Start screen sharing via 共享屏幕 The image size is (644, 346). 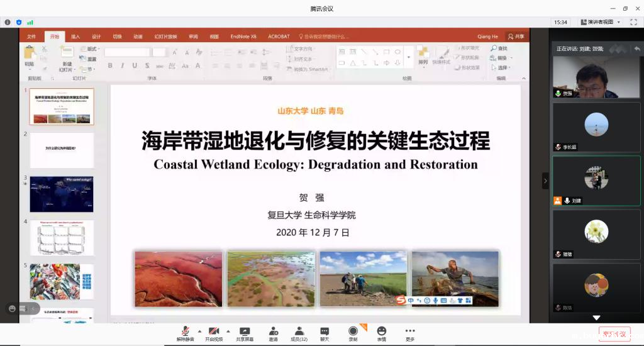[x=245, y=333]
